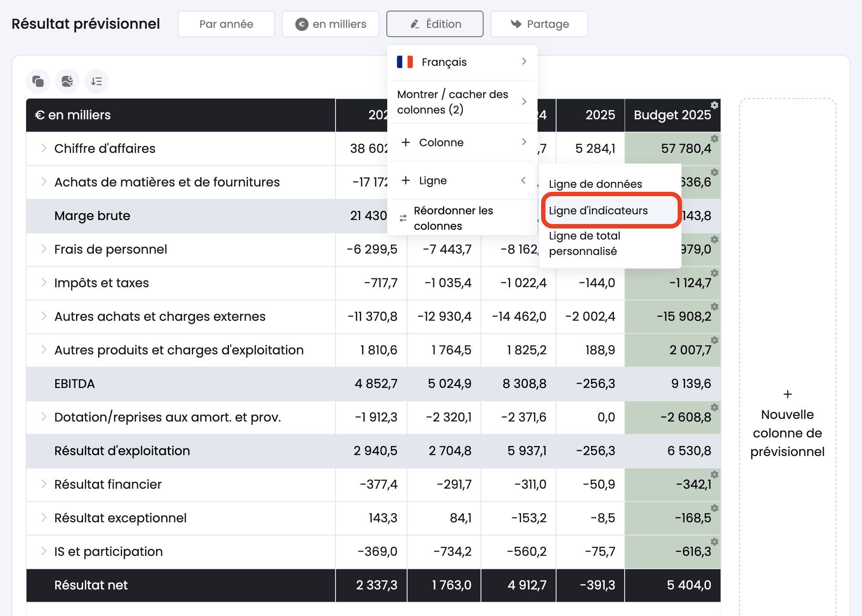
Task: Click the plus icon next to Ligne
Action: tap(406, 180)
